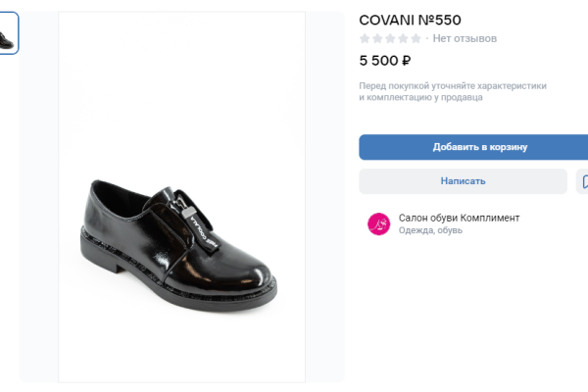Click the Нет отзывов reviews link
The height and width of the screenshot is (392, 588).
tap(465, 39)
